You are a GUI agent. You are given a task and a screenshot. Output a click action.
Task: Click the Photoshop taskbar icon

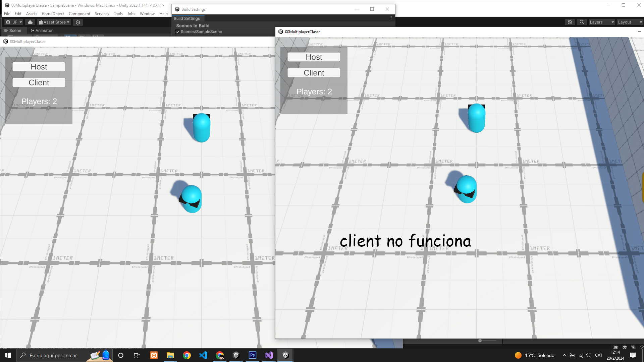(x=253, y=355)
